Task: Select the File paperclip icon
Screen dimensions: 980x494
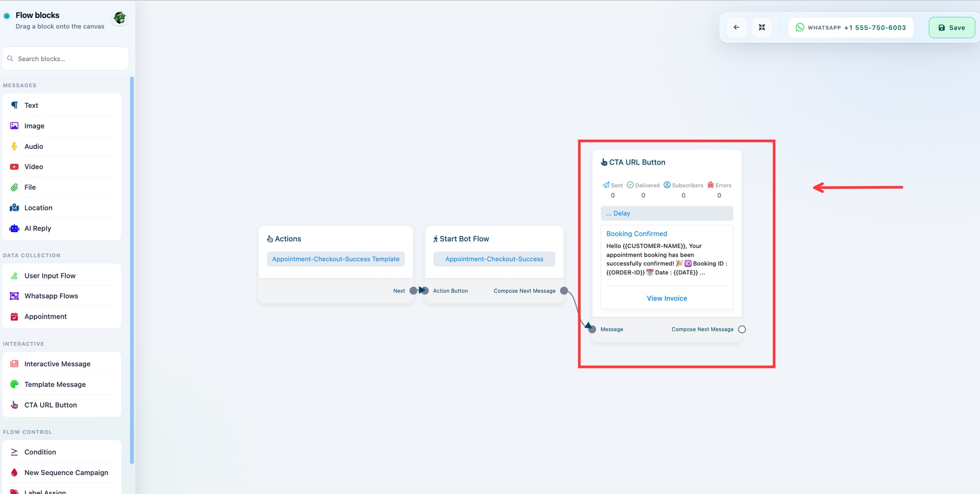Action: (x=14, y=187)
